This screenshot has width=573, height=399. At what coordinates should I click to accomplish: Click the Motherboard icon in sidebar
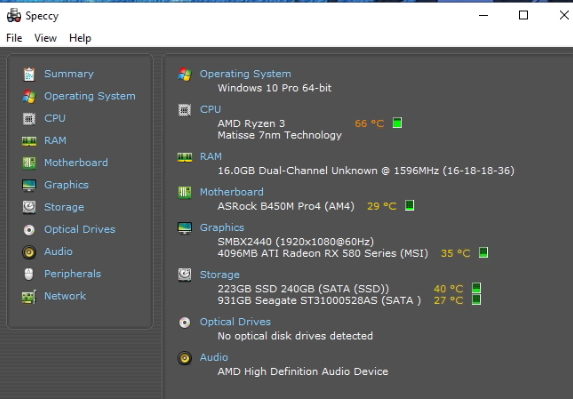pyautogui.click(x=29, y=163)
